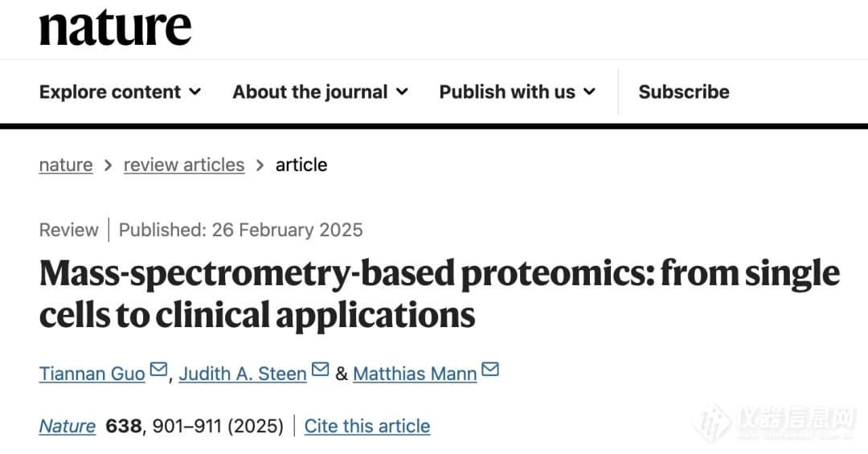Click the italic Nature journal link
868x454 pixels.
[x=67, y=426]
